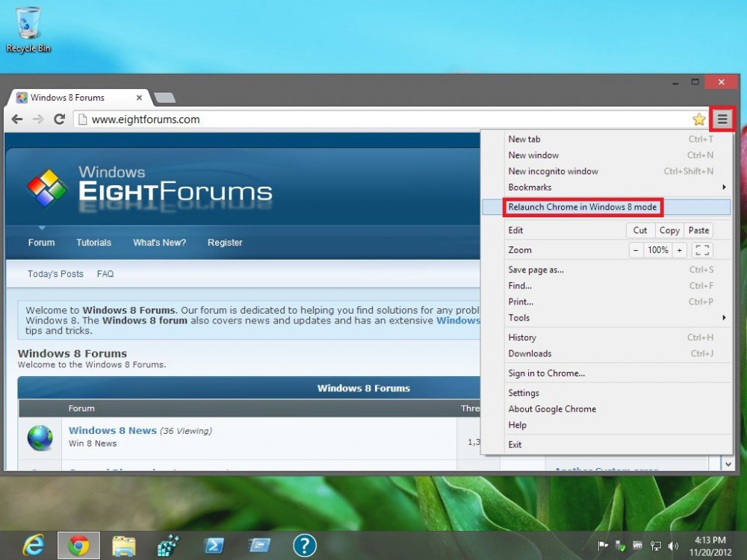Open the Chrome menu with the hamburger icon
This screenshot has width=747, height=560.
[722, 119]
